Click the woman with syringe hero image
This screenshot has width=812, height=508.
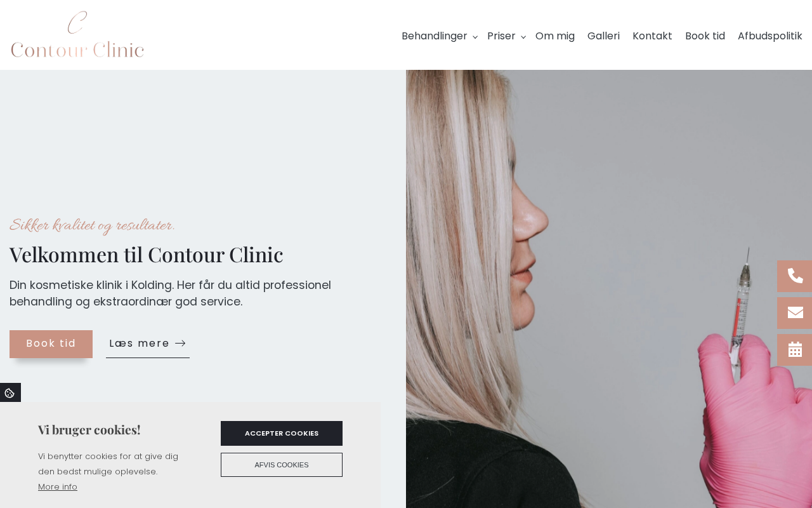(x=609, y=289)
